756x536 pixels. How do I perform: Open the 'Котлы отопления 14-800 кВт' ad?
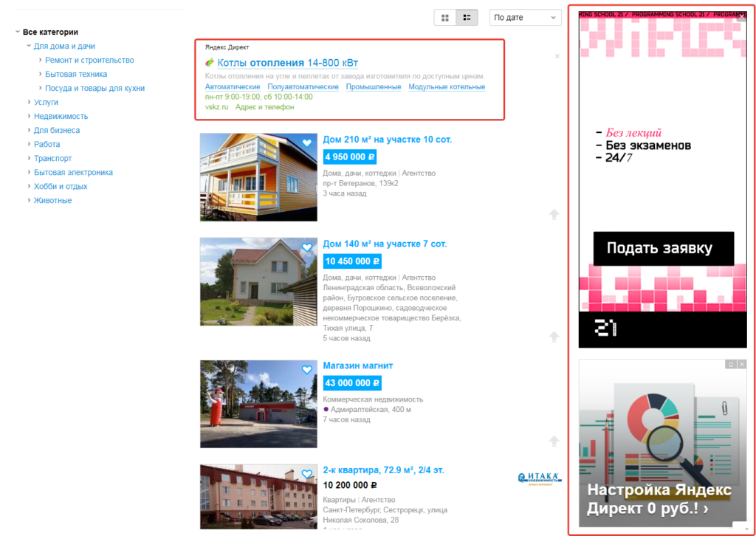pos(287,63)
